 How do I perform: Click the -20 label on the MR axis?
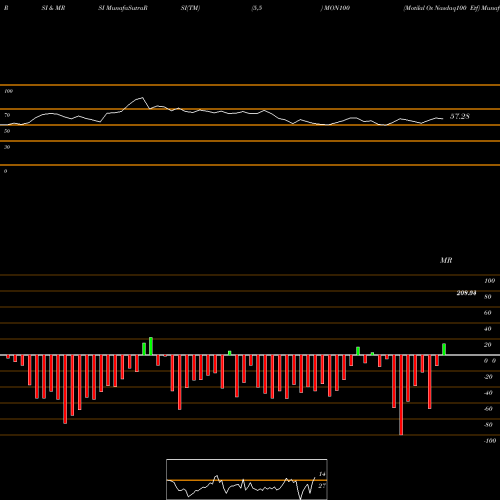tap(488, 377)
